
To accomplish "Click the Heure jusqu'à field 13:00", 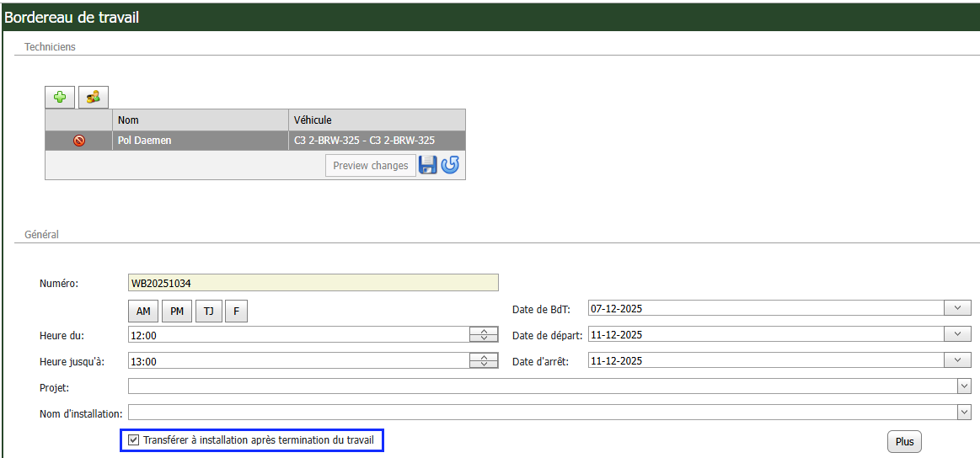I will click(x=299, y=361).
